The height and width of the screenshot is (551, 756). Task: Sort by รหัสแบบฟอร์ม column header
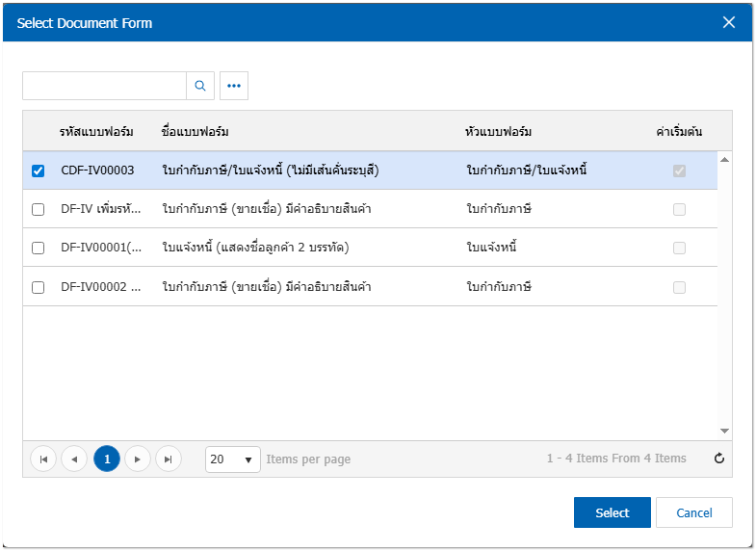point(95,131)
